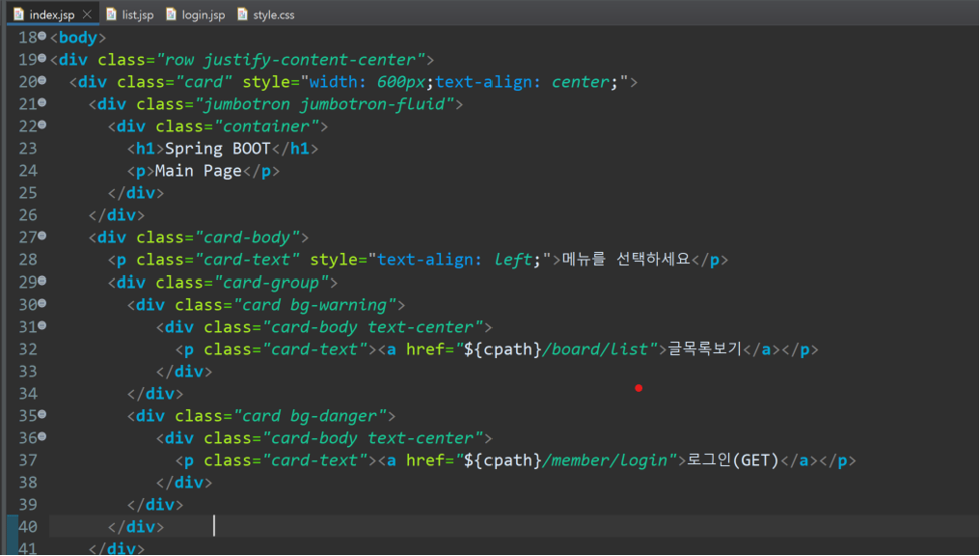
Task: Collapse the container div at line 22
Action: coord(41,125)
